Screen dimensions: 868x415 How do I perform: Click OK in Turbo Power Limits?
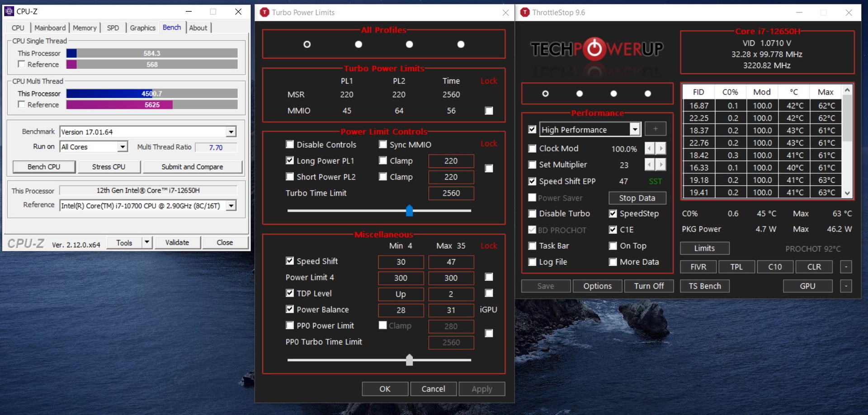point(385,389)
